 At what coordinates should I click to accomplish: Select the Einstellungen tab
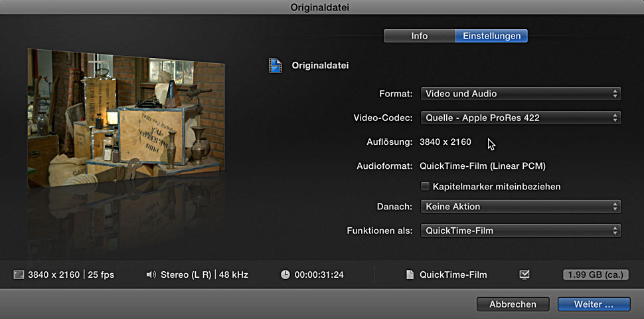(491, 36)
